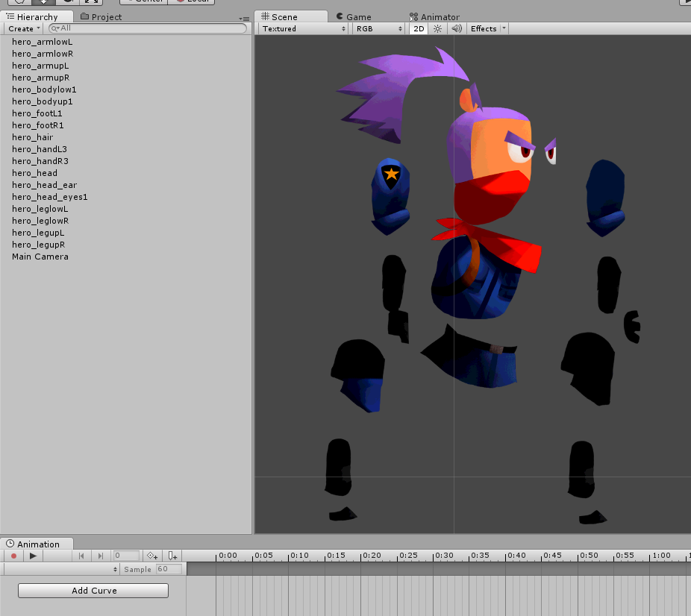
Task: Toggle scene lighting sun icon
Action: point(437,28)
